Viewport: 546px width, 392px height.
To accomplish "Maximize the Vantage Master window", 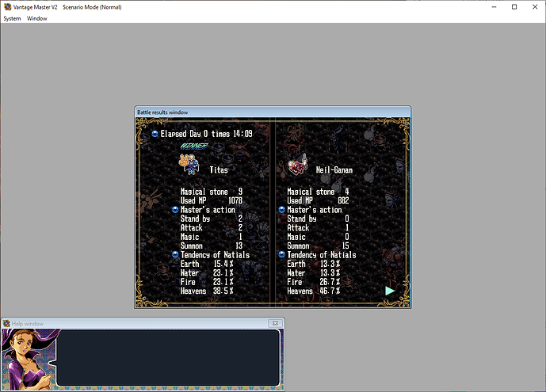I will [514, 7].
